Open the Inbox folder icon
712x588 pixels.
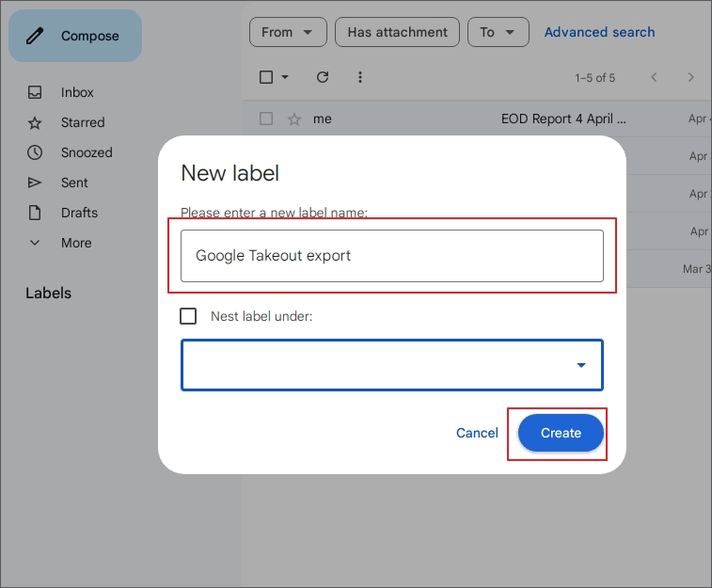(x=35, y=92)
